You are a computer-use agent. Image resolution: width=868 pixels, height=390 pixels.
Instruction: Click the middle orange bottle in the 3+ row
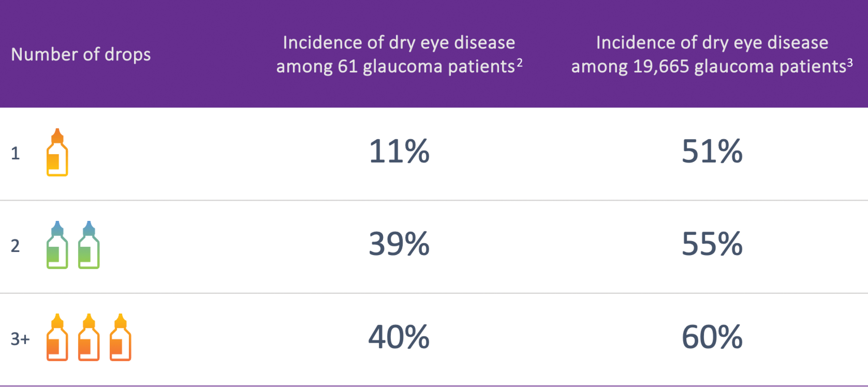[89, 337]
